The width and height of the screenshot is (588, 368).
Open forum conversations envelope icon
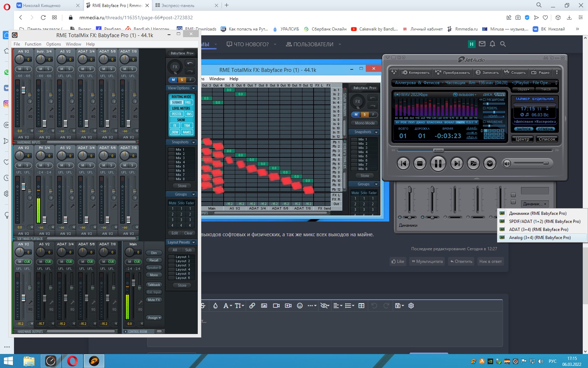point(482,44)
